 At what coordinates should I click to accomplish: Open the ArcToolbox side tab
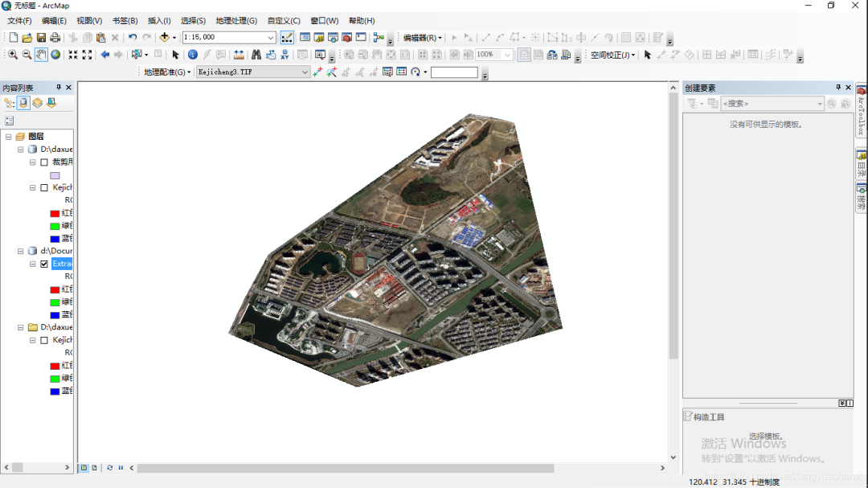(x=862, y=112)
